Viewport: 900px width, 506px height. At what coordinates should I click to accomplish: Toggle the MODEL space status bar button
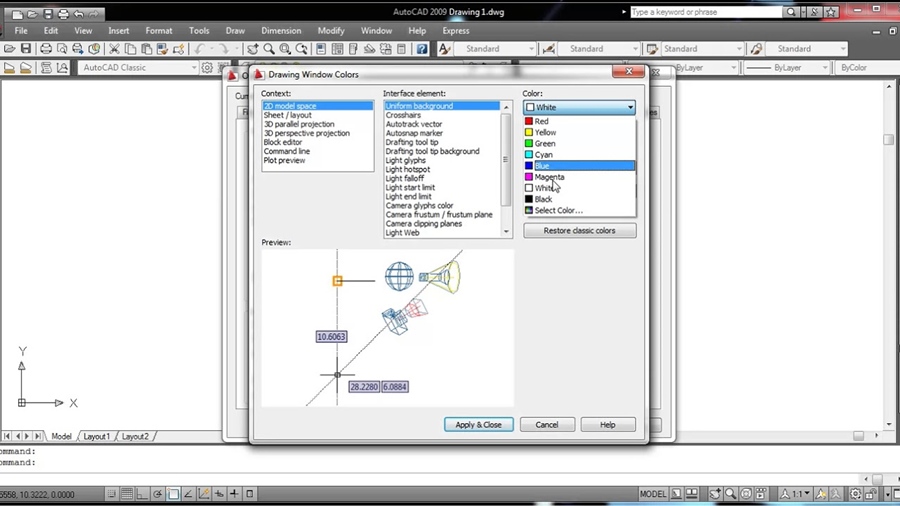pos(653,493)
